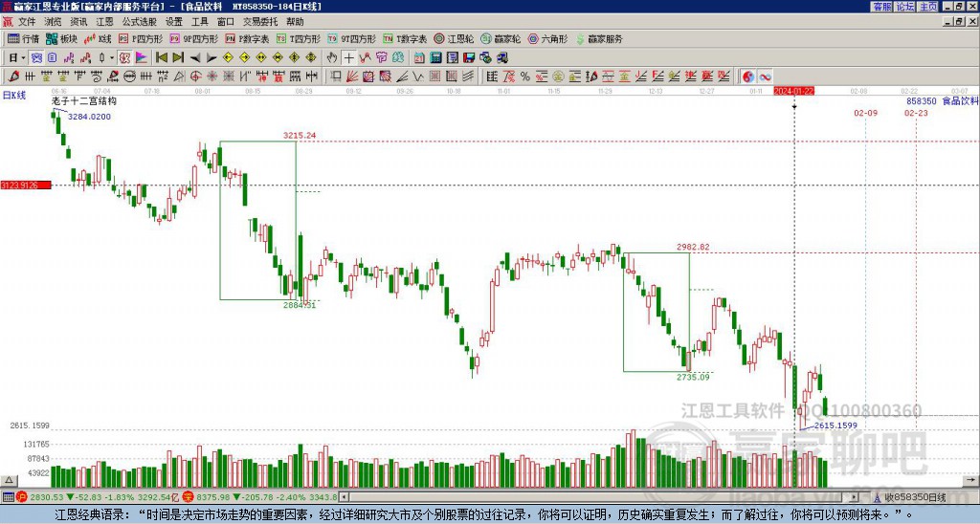The width and height of the screenshot is (980, 524).
Task: Expand the candlestick style dropdown arrow
Action: point(112,58)
